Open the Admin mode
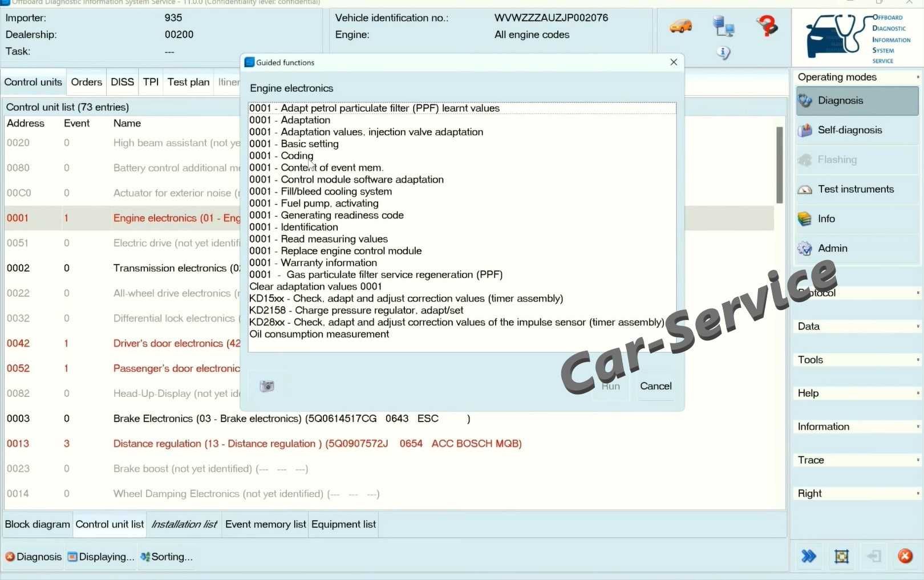Screen dimensions: 924x580 coord(857,249)
